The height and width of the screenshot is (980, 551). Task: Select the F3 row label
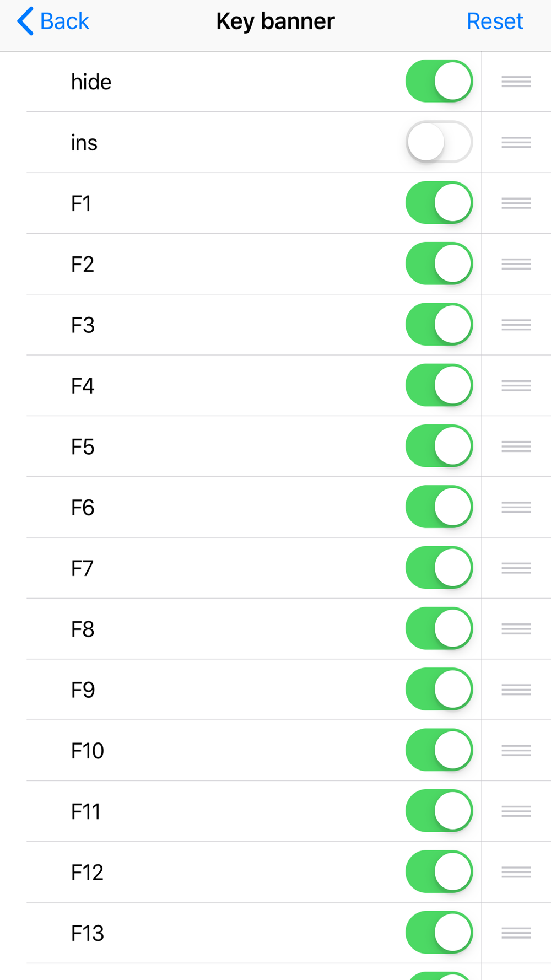click(x=83, y=325)
